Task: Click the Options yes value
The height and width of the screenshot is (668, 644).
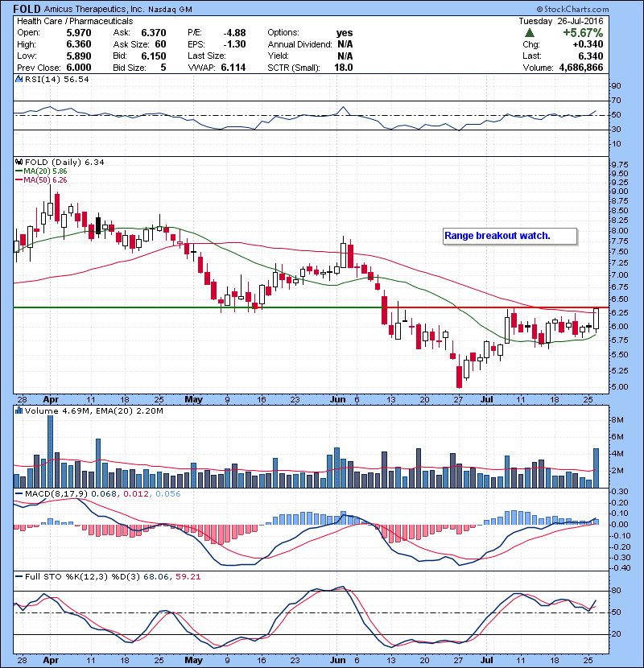Action: click(x=345, y=33)
